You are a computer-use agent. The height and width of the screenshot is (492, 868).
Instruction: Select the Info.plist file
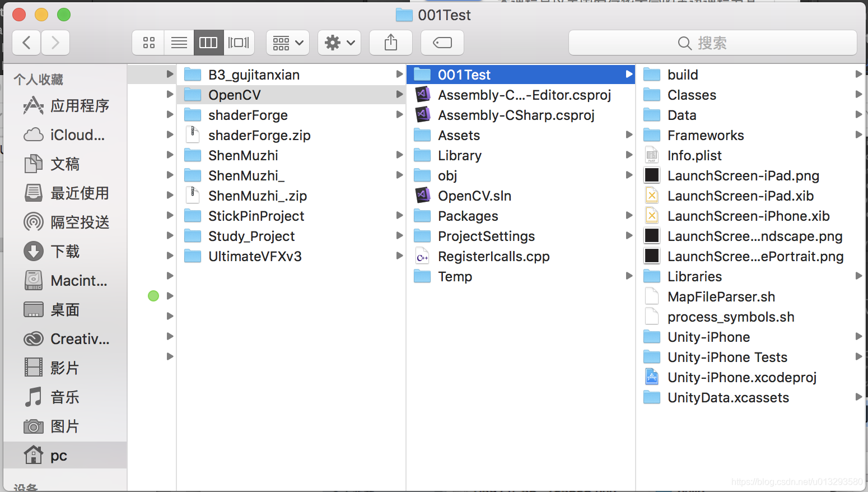751,155
